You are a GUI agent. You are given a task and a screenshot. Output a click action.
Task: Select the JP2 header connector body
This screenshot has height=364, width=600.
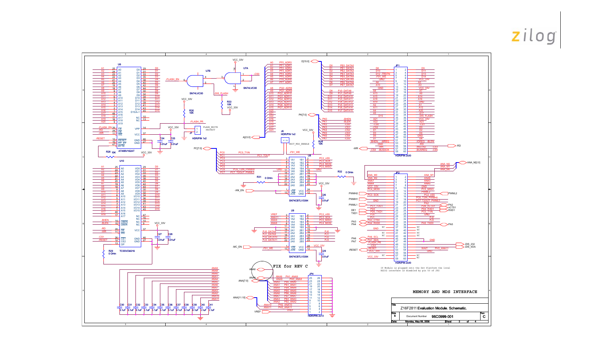point(401,217)
